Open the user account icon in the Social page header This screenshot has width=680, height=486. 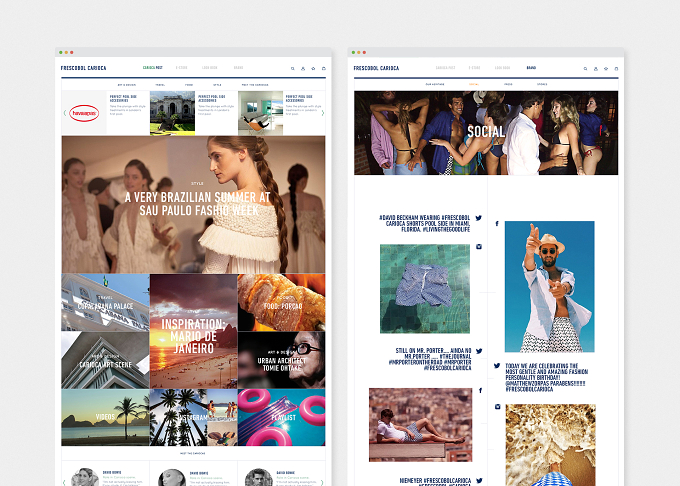(x=595, y=68)
